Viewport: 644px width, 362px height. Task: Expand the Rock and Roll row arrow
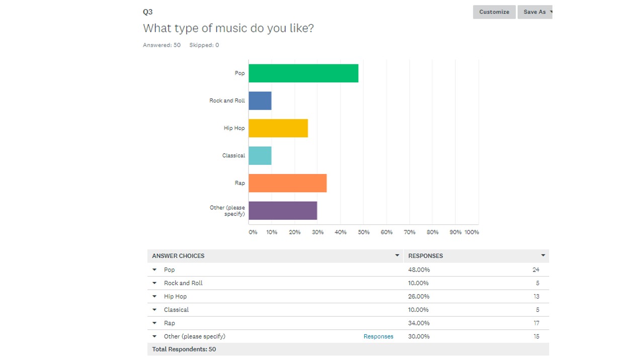154,283
